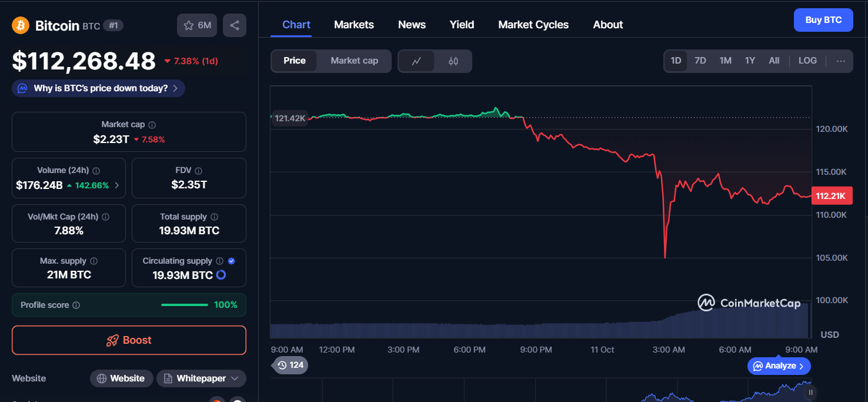Click the Profile score info icon
This screenshot has height=402, width=868.
(x=76, y=305)
